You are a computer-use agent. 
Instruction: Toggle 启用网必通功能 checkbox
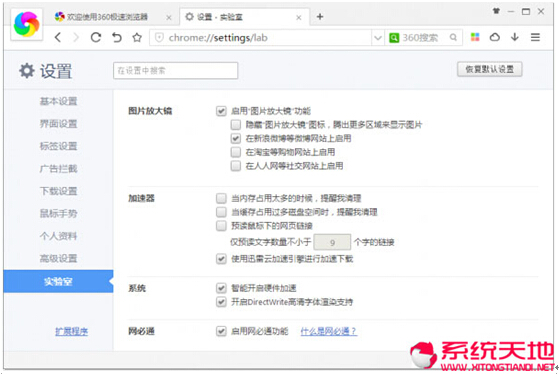click(221, 331)
